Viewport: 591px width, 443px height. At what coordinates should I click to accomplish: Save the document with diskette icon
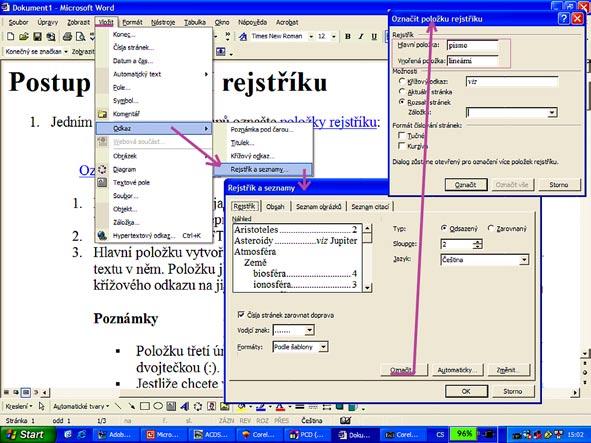[x=37, y=37]
